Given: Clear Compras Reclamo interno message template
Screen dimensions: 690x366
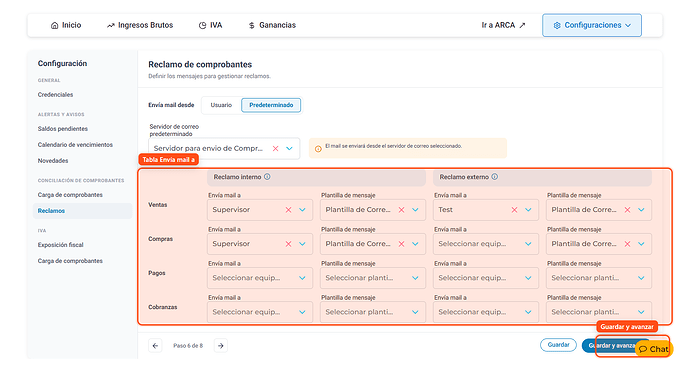Looking at the screenshot, I should [x=401, y=244].
